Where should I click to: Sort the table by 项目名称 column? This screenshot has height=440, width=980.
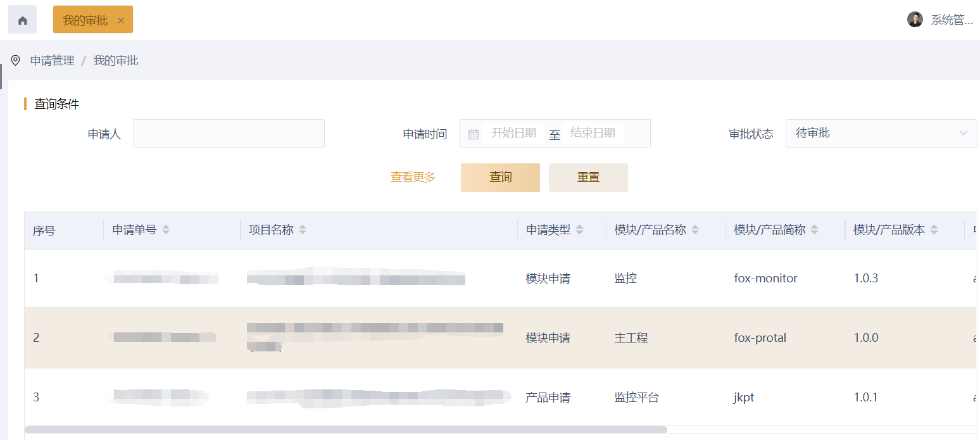click(x=303, y=229)
